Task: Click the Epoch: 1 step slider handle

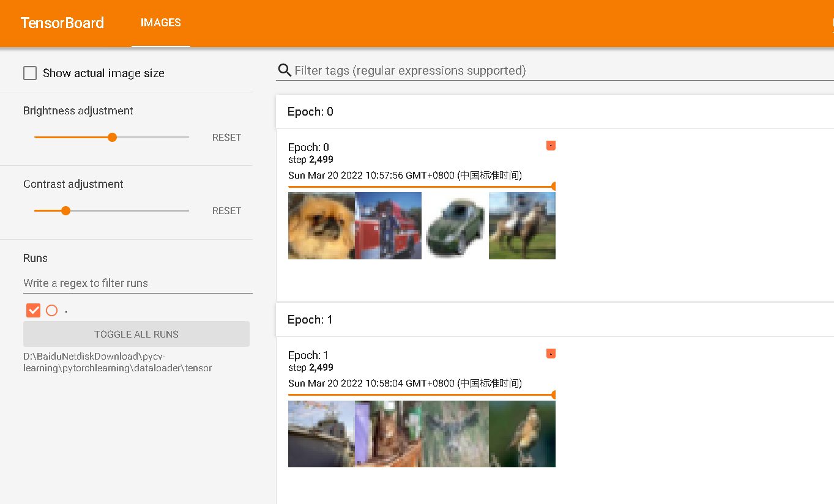Action: 554,395
